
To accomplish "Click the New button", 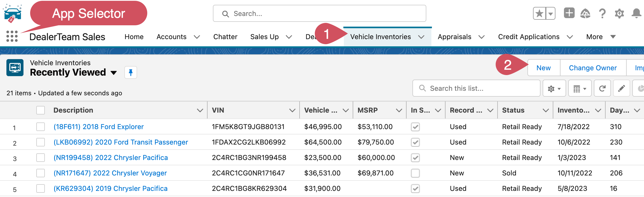I will coord(543,68).
